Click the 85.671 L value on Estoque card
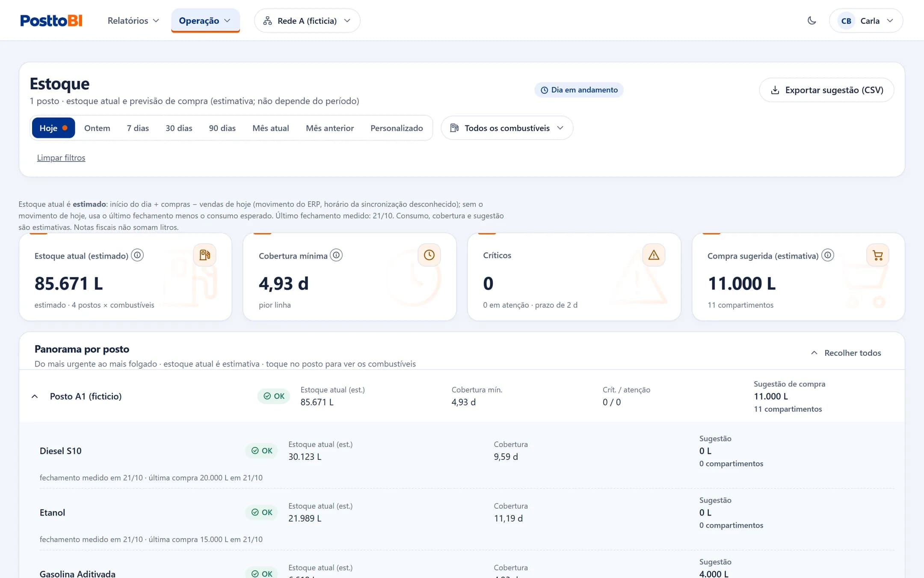The image size is (924, 578). tap(69, 283)
